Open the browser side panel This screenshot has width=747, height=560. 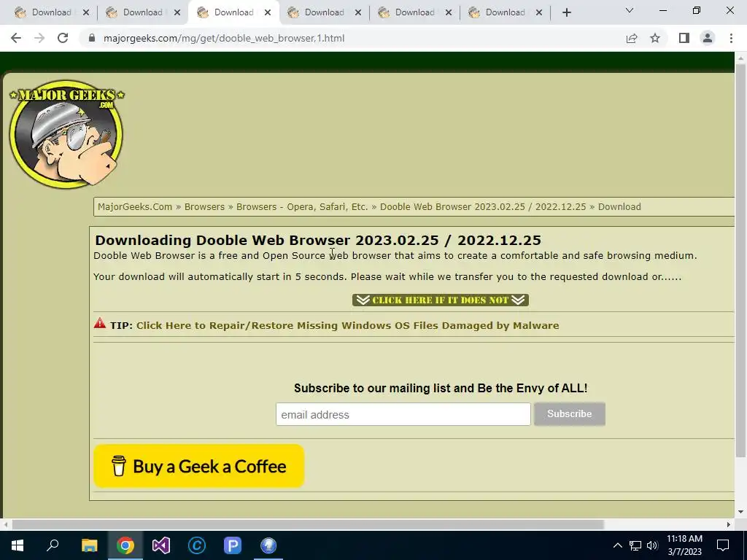[x=684, y=38]
